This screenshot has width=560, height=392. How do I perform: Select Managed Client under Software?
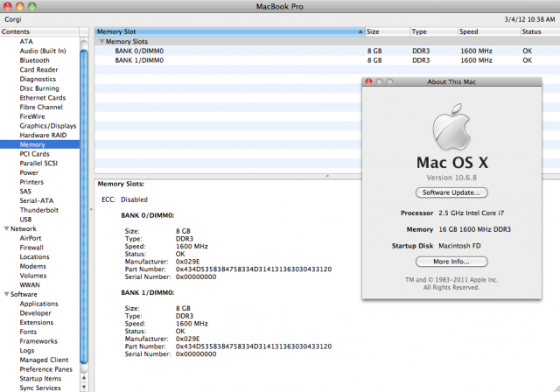tap(44, 360)
